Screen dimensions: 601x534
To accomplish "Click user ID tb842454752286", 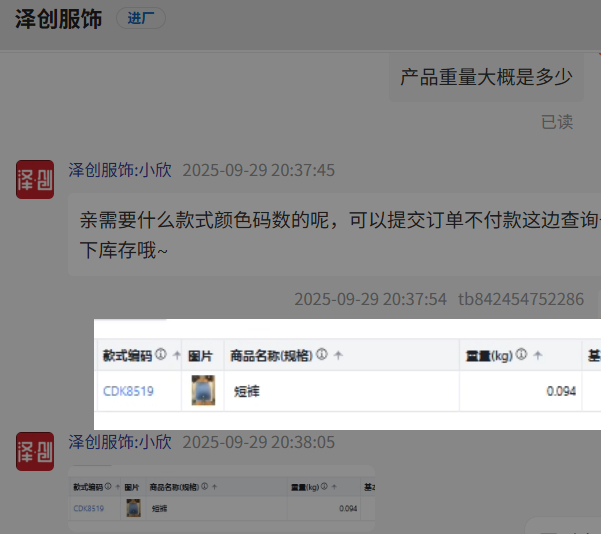I will pyautogui.click(x=521, y=299).
